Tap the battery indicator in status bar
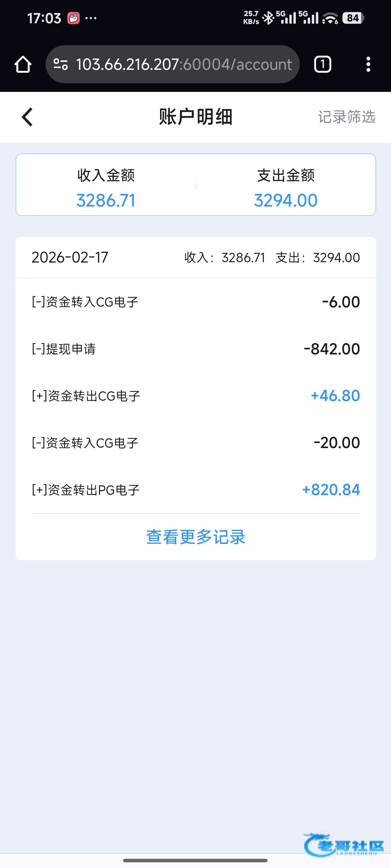Screen dimensions: 391x868 point(353,18)
